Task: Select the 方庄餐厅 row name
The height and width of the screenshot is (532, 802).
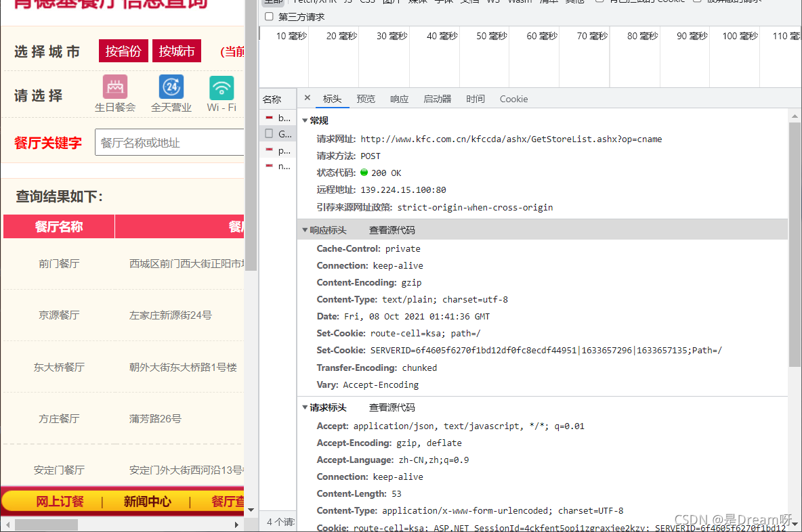Action: 59,418
